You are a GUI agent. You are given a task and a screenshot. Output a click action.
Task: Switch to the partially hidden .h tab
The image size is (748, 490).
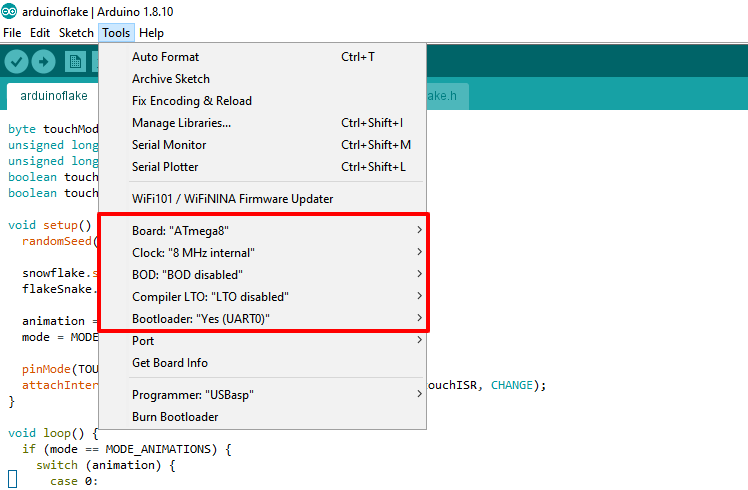(447, 96)
